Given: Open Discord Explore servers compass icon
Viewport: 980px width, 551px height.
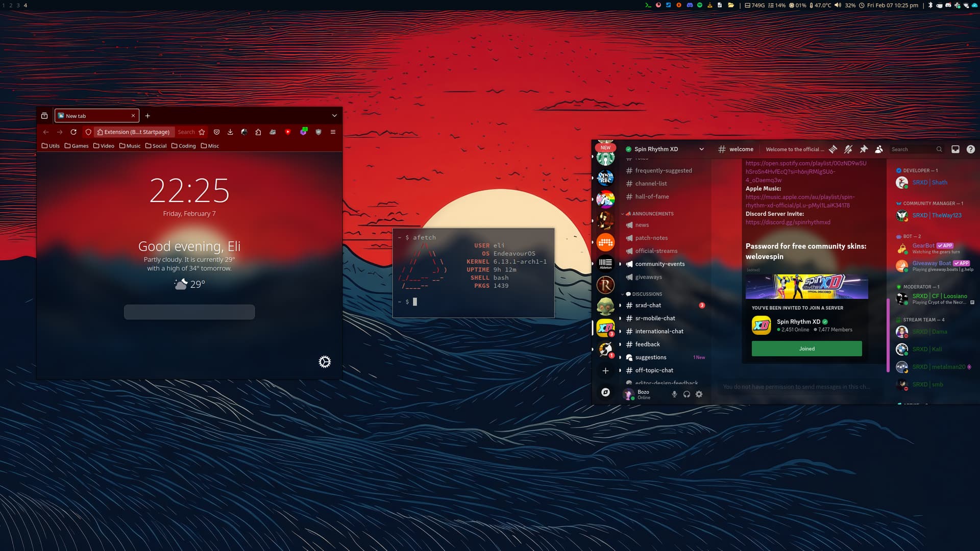Looking at the screenshot, I should pyautogui.click(x=605, y=392).
